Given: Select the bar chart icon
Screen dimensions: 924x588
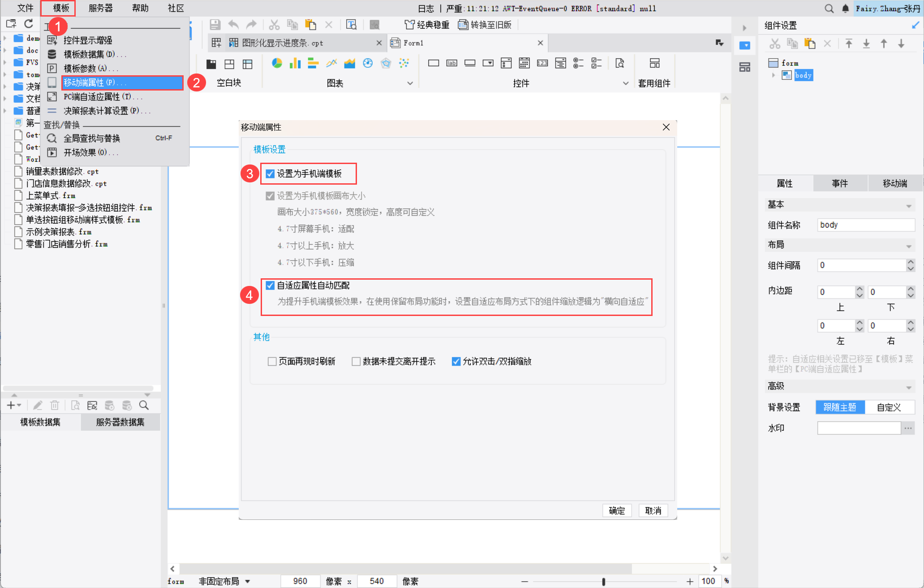Looking at the screenshot, I should (295, 63).
